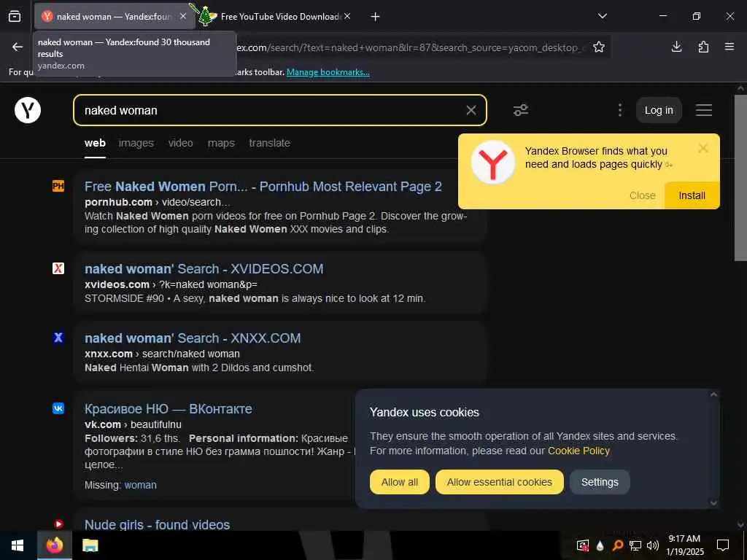747x560 pixels.
Task: Open Yandex search settings sliders icon
Action: [x=521, y=111]
